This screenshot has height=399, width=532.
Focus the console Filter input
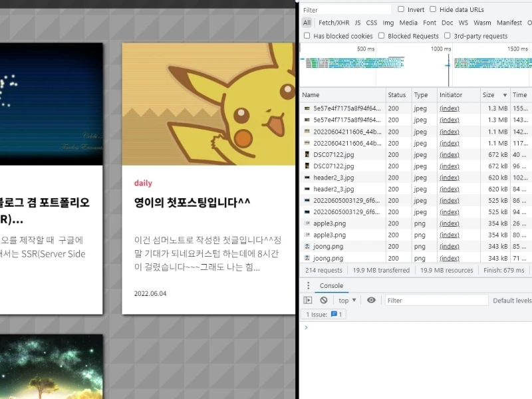(x=436, y=301)
